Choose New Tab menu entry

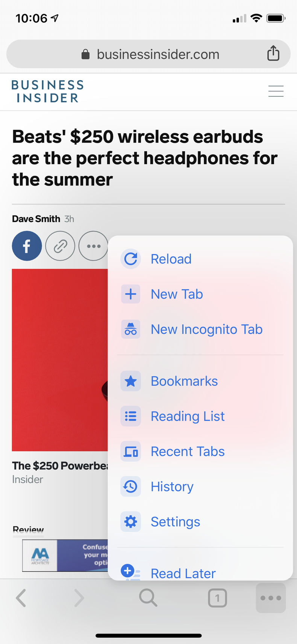(177, 294)
